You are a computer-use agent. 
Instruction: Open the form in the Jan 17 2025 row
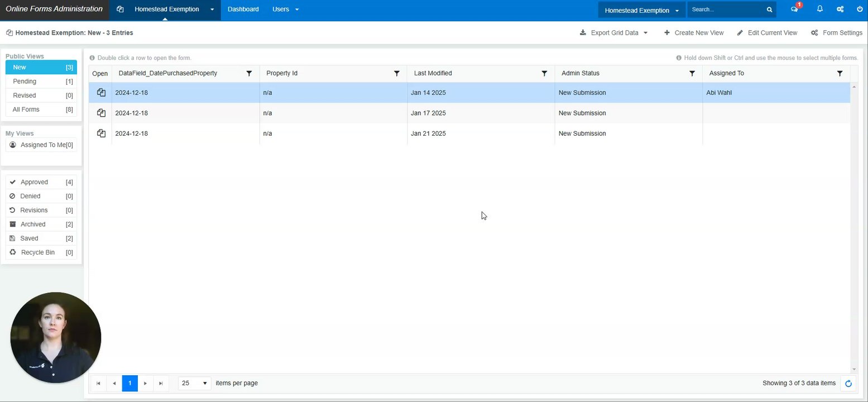coord(101,113)
